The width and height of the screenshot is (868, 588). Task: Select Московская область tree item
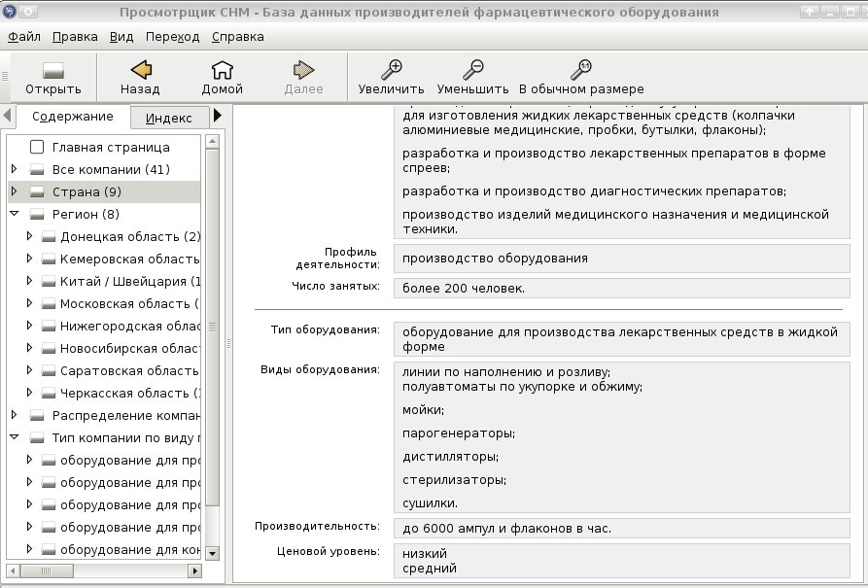click(x=129, y=303)
